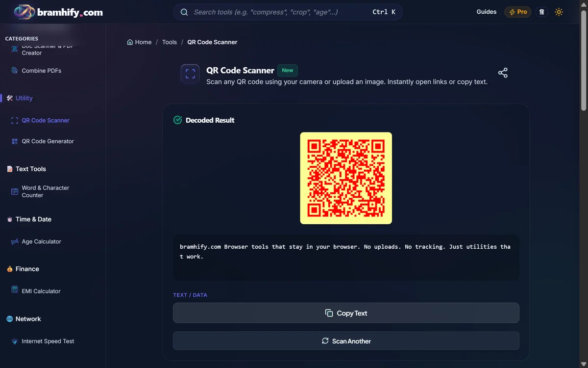Click the Ctrl K shortcut hint

pos(384,12)
